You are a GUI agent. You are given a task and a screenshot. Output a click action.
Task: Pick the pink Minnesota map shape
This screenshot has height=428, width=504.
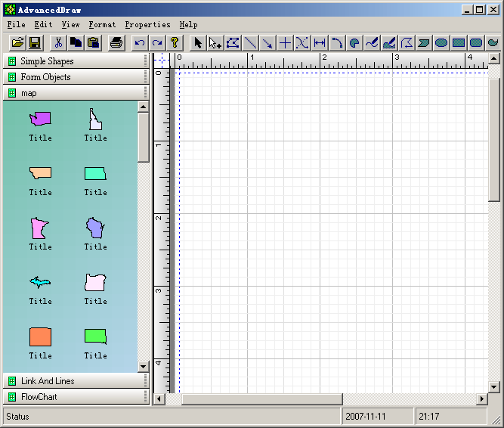pyautogui.click(x=39, y=228)
